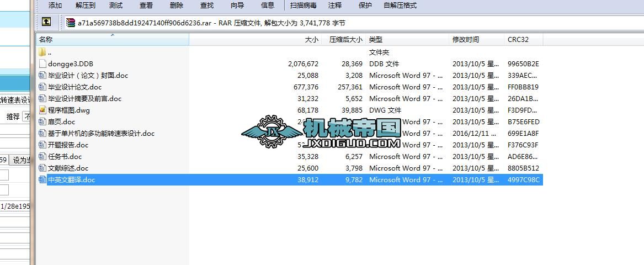Screen dimensions: 644x265
Task: Select file dongge3.DDB
Action: pyautogui.click(x=71, y=63)
